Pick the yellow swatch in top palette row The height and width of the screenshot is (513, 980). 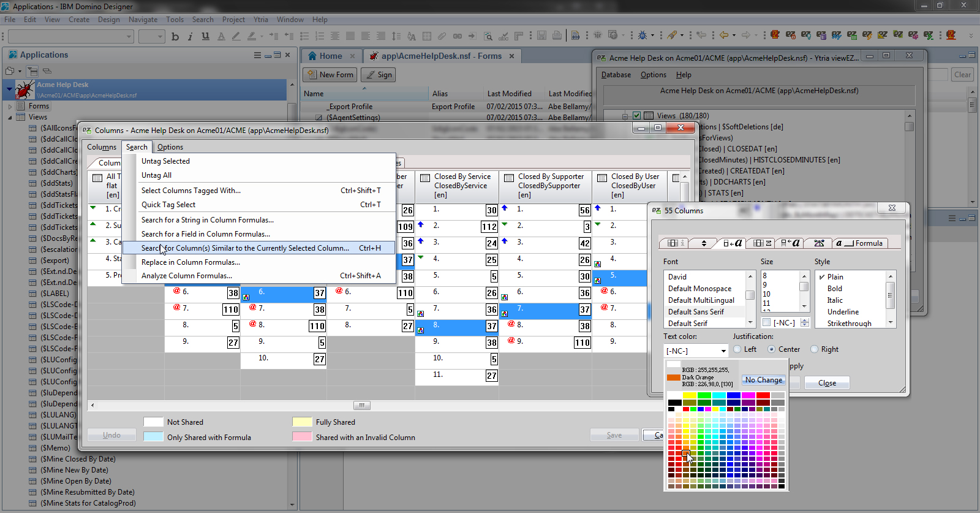point(689,395)
